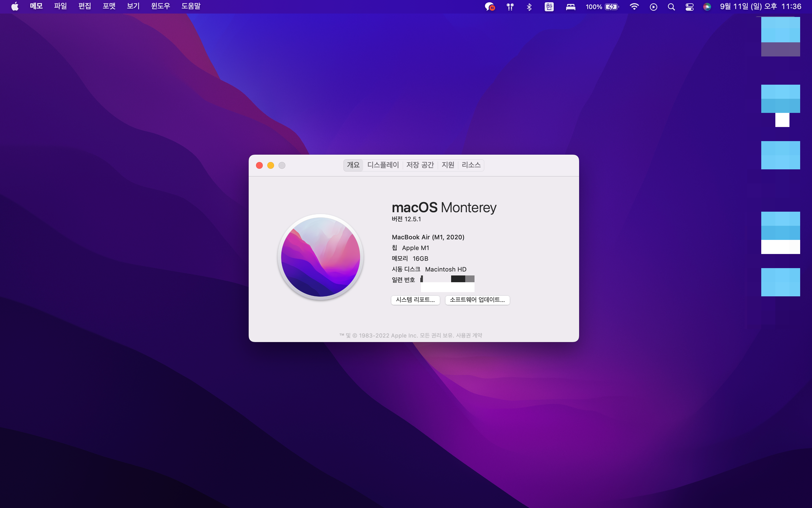Switch to the 저장 공간 tab

420,165
